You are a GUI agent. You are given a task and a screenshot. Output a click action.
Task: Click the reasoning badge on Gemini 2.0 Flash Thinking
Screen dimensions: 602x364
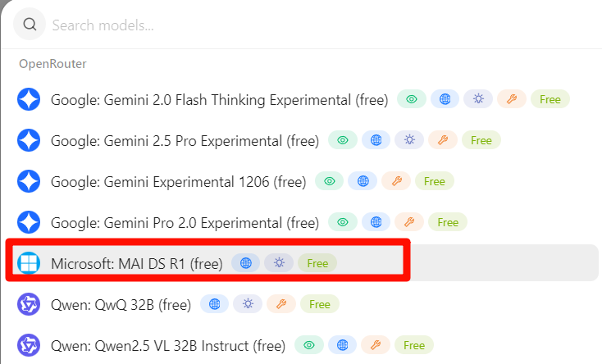coord(478,99)
